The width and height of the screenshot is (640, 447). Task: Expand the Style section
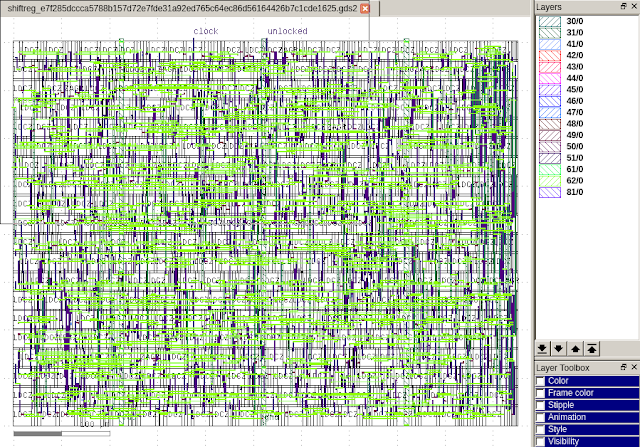click(587, 429)
